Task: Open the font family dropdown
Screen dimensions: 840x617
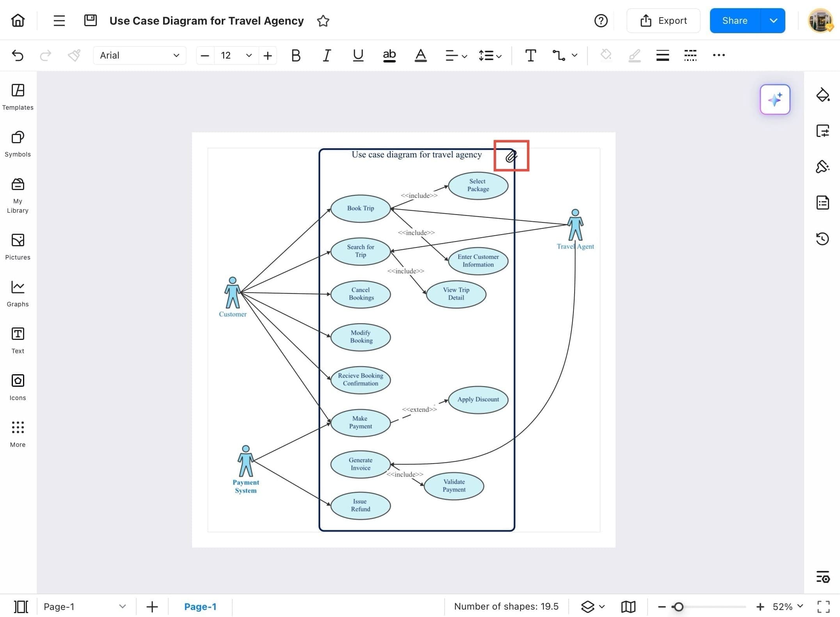Action: (x=139, y=55)
